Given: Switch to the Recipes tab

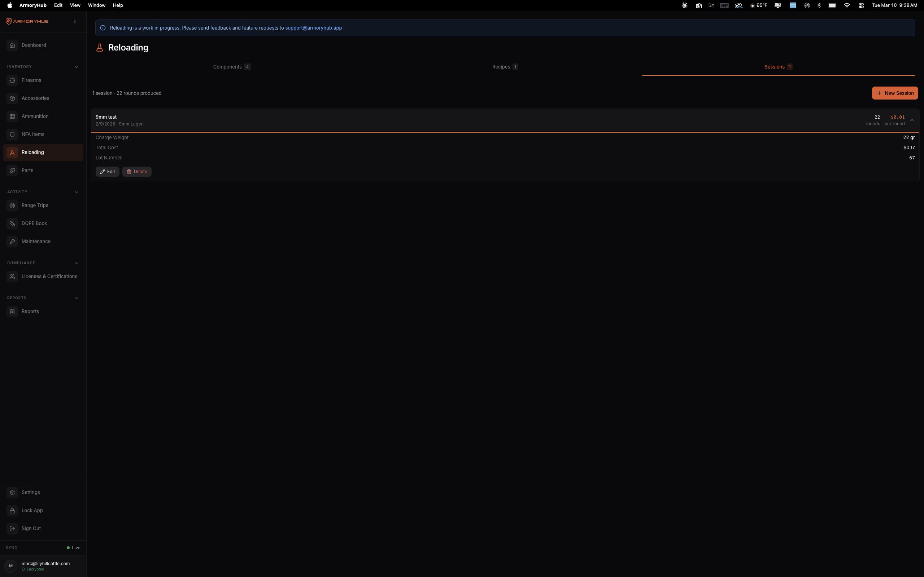Looking at the screenshot, I should 504,66.
